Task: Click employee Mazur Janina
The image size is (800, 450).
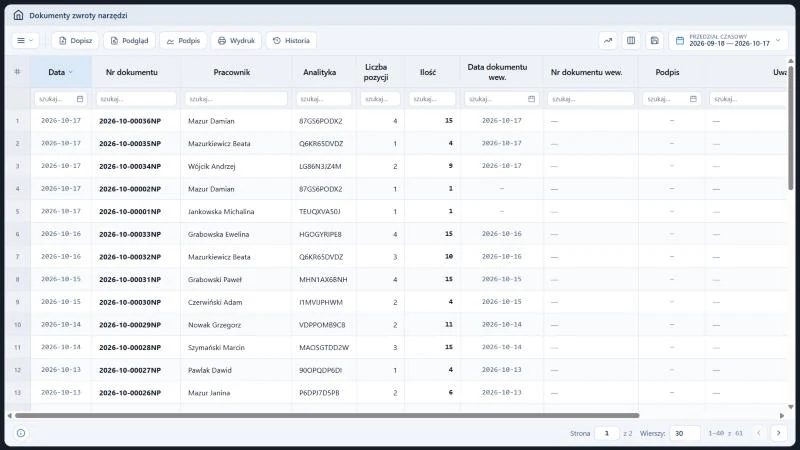Action: (x=209, y=393)
